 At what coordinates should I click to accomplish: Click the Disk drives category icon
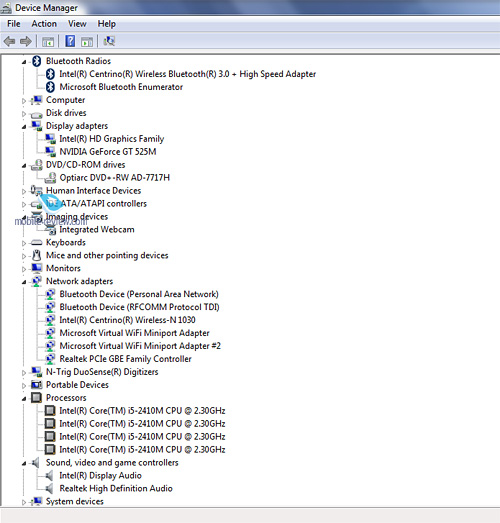pos(36,114)
